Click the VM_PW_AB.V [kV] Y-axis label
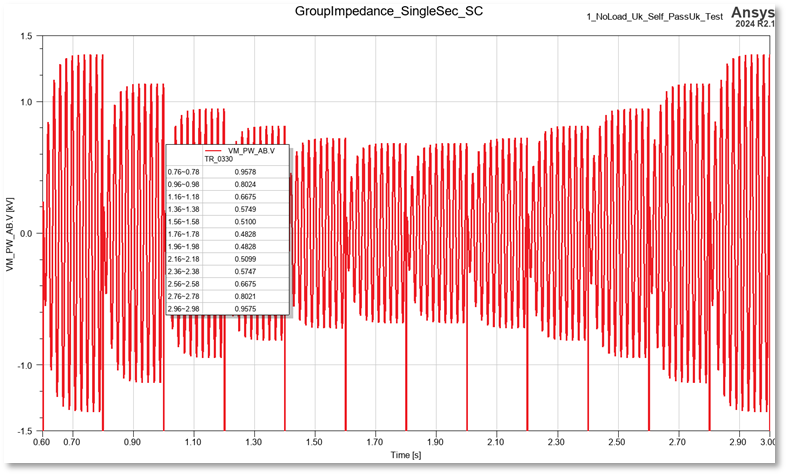 10,235
